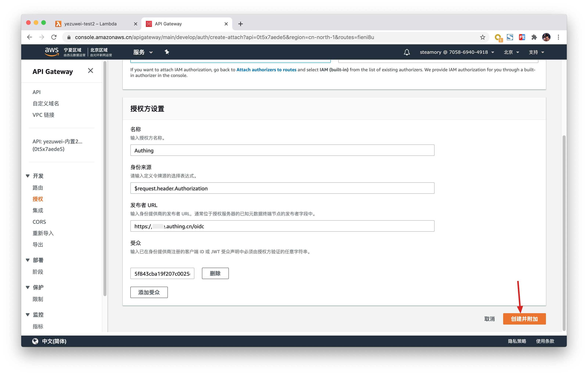Screen dimensions: 588x375
Task: Reload the page with refresh icon
Action: (54, 37)
